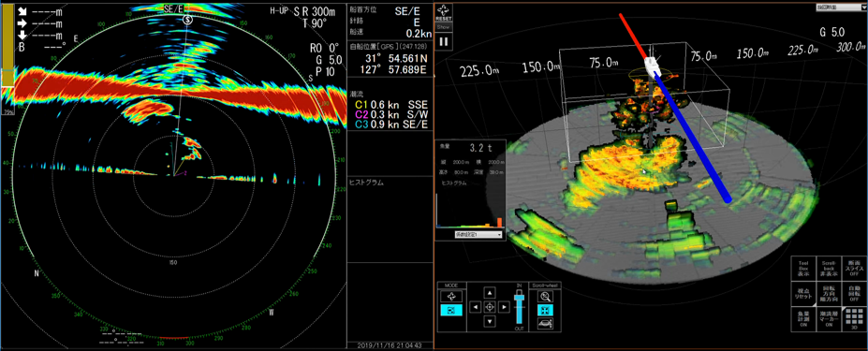
Task: Click the left arrow in the direction pad
Action: [476, 307]
